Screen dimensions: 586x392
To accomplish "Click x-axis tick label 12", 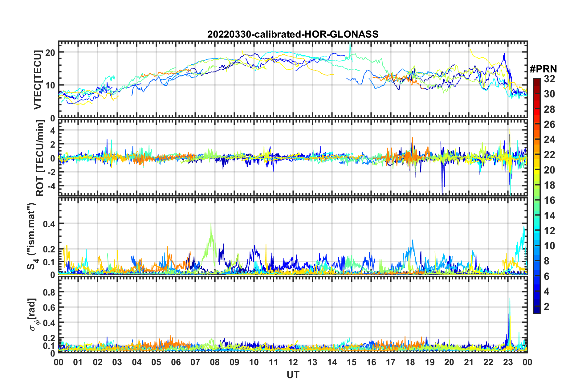I will click(293, 362).
